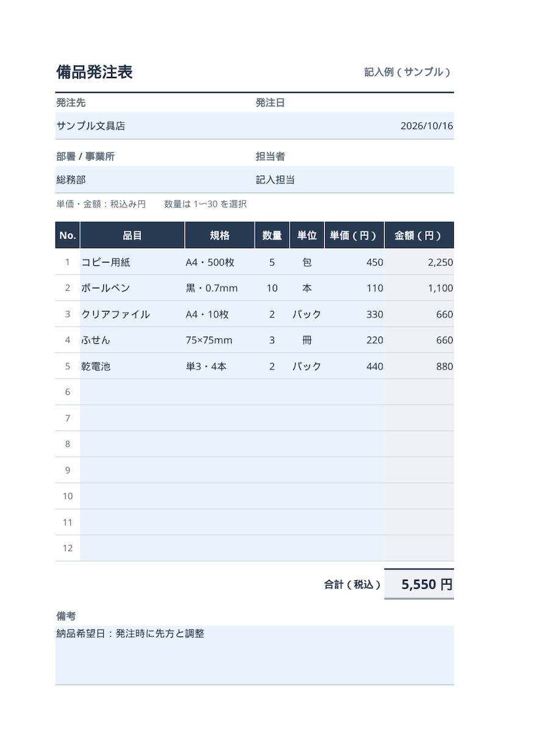Click the note 単価・金額：税込み円
535x756 pixels.
[101, 204]
